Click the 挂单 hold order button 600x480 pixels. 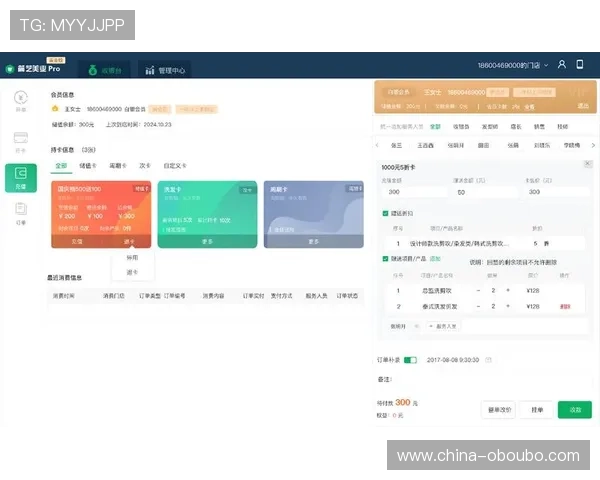(x=537, y=410)
